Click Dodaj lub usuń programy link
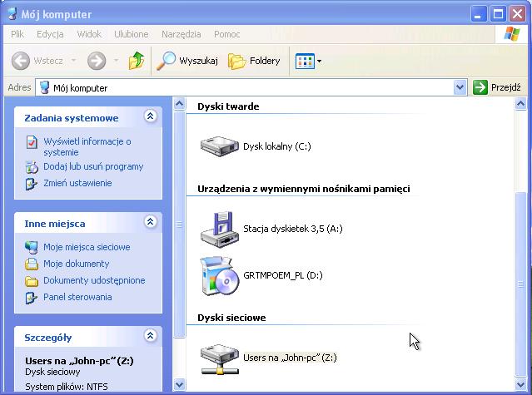 point(93,166)
